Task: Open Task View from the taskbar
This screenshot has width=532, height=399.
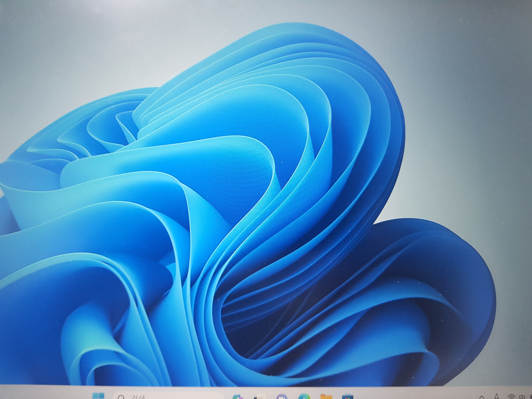Action: click(x=260, y=396)
